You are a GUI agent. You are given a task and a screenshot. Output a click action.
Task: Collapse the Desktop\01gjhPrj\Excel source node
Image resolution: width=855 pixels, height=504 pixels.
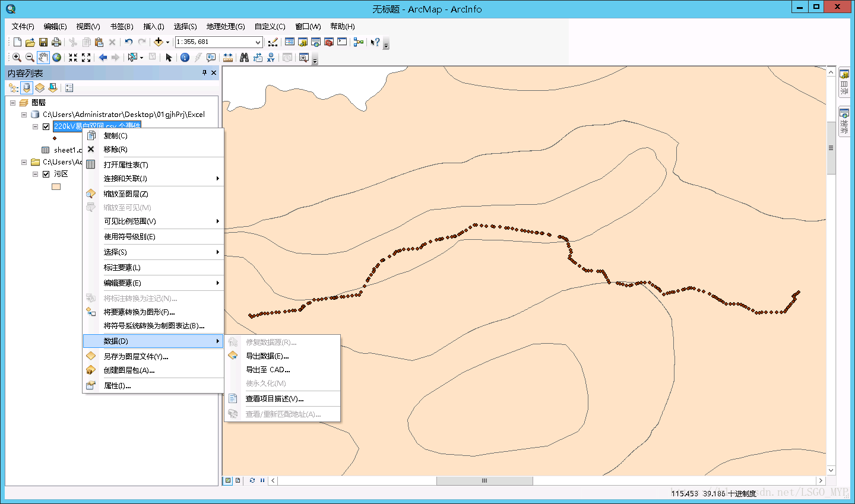[24, 115]
